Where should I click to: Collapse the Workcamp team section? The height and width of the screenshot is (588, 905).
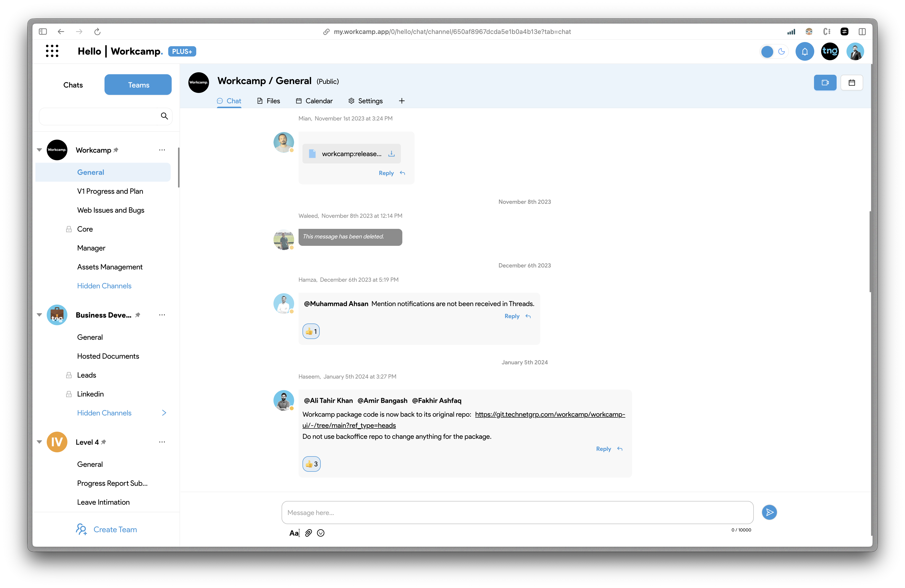[x=39, y=150]
